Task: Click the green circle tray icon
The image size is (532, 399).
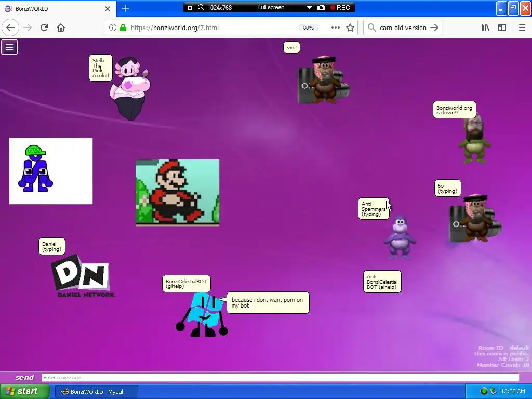Action: pyautogui.click(x=484, y=391)
